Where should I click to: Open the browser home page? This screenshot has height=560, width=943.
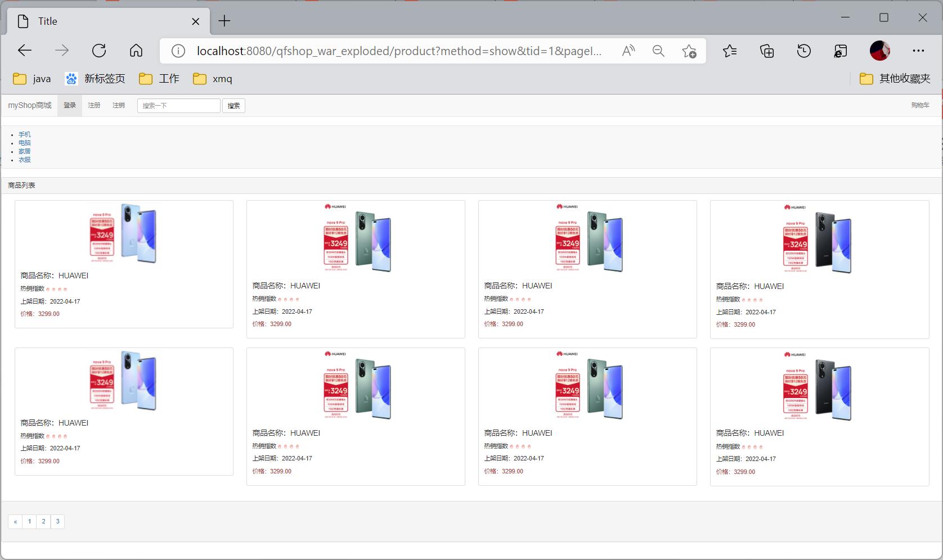pos(136,51)
